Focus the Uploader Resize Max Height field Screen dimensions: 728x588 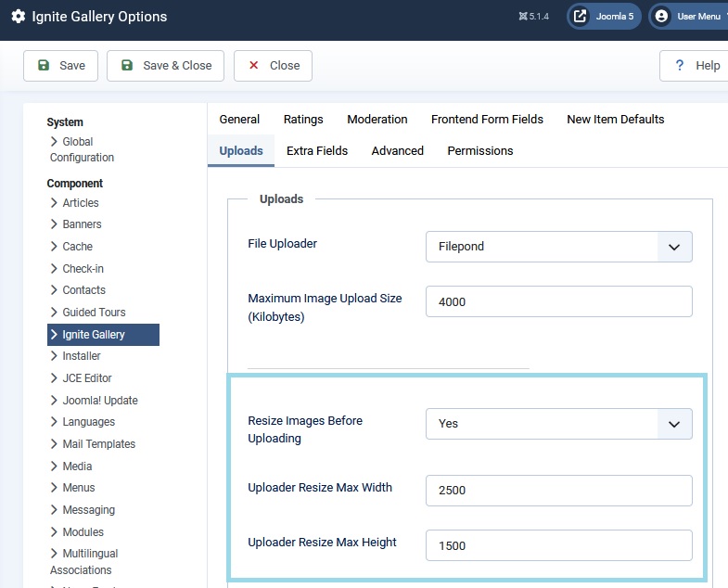pyautogui.click(x=558, y=545)
